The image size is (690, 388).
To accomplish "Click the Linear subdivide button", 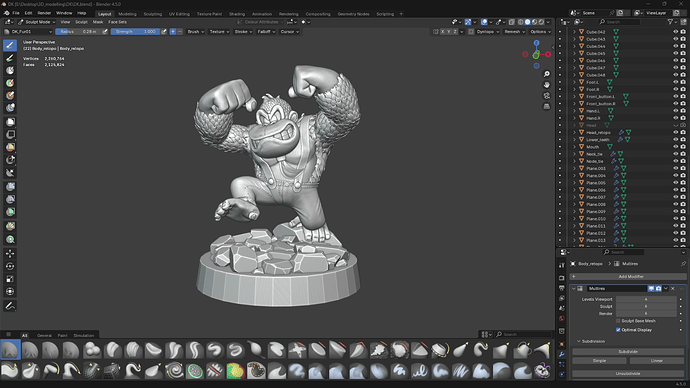I will tap(657, 361).
